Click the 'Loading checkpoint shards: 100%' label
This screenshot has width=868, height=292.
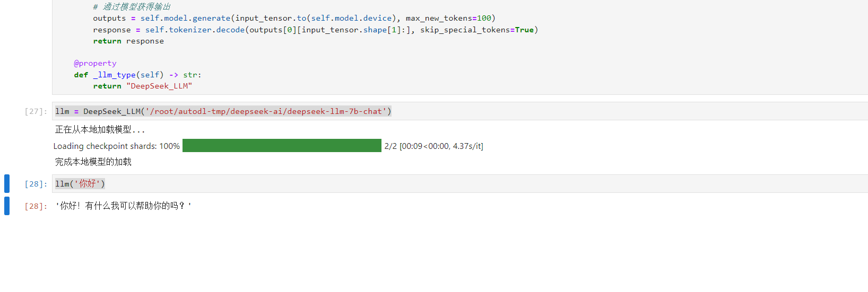[x=116, y=146]
